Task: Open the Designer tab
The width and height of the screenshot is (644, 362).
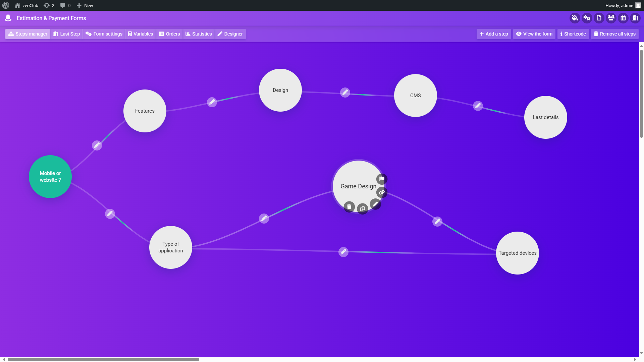Action: coord(230,34)
